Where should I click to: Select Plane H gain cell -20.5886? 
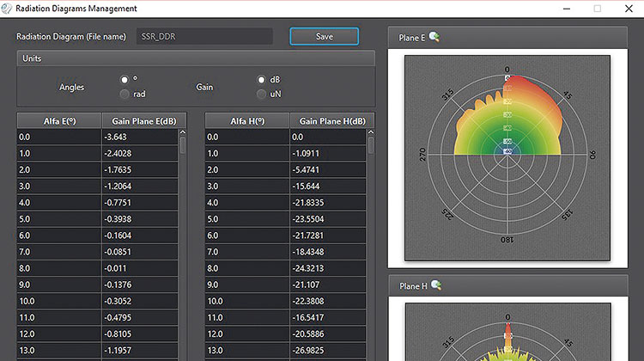(x=328, y=333)
